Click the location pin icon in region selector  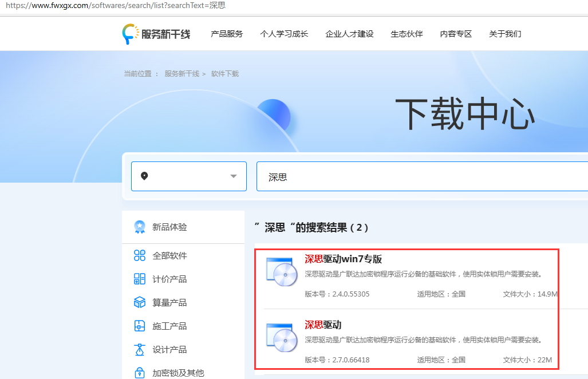[x=144, y=176]
